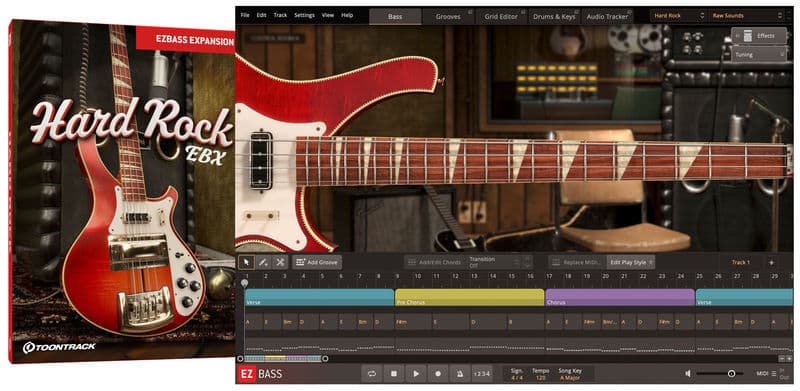Detach Audio Tracker tab pop-out icon
The image size is (800, 391).
tap(629, 12)
